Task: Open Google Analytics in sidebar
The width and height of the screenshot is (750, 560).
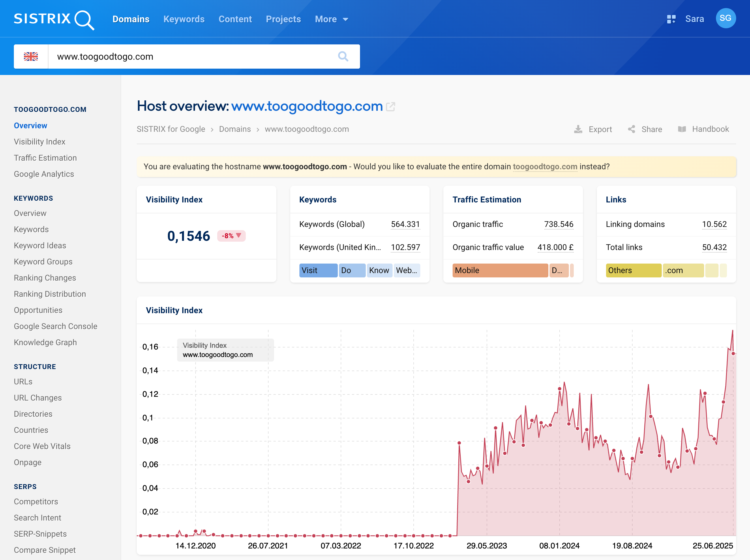Action: click(x=44, y=174)
